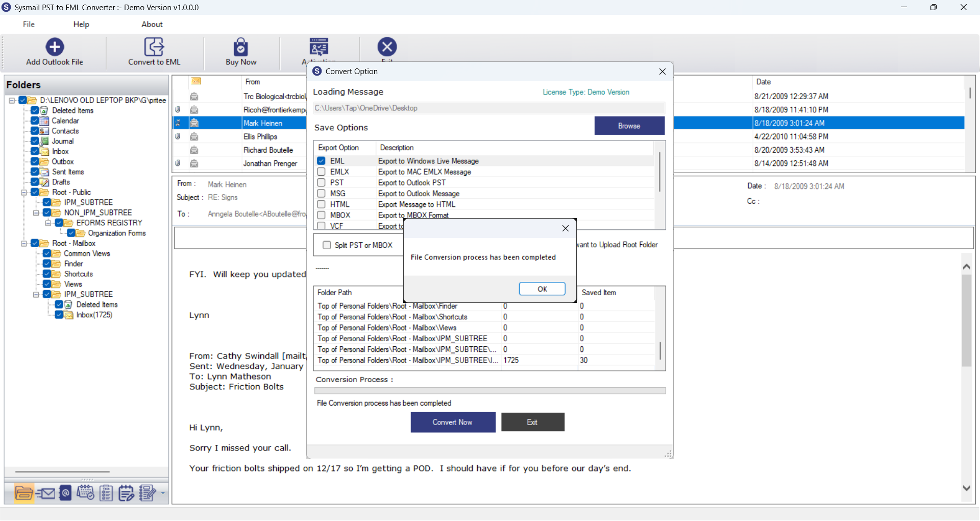The width and height of the screenshot is (980, 521).
Task: Click the Browse button
Action: point(629,126)
